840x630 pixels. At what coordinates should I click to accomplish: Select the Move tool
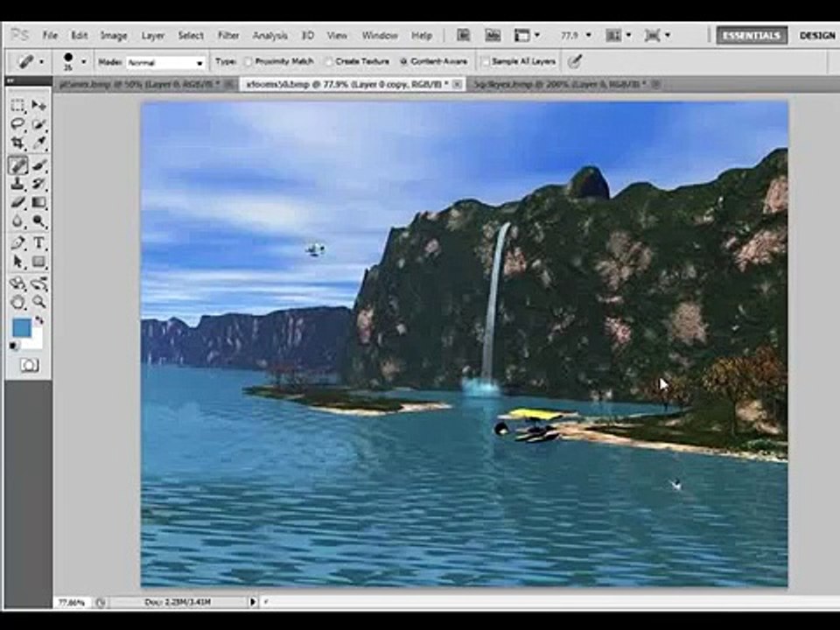38,105
